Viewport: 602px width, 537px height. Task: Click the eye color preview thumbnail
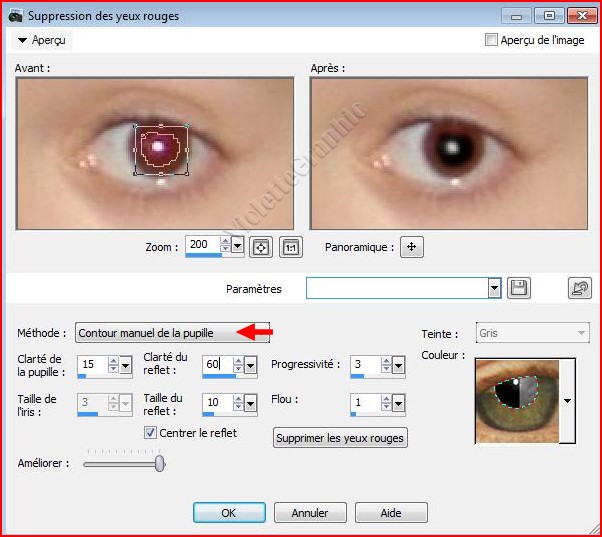tap(516, 401)
